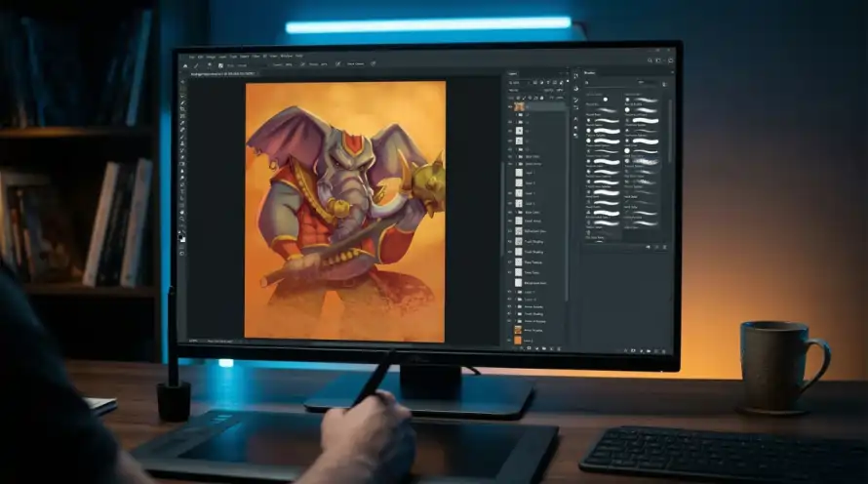Open the brush tool preset dropdown
The width and height of the screenshot is (868, 484).
click(x=196, y=65)
